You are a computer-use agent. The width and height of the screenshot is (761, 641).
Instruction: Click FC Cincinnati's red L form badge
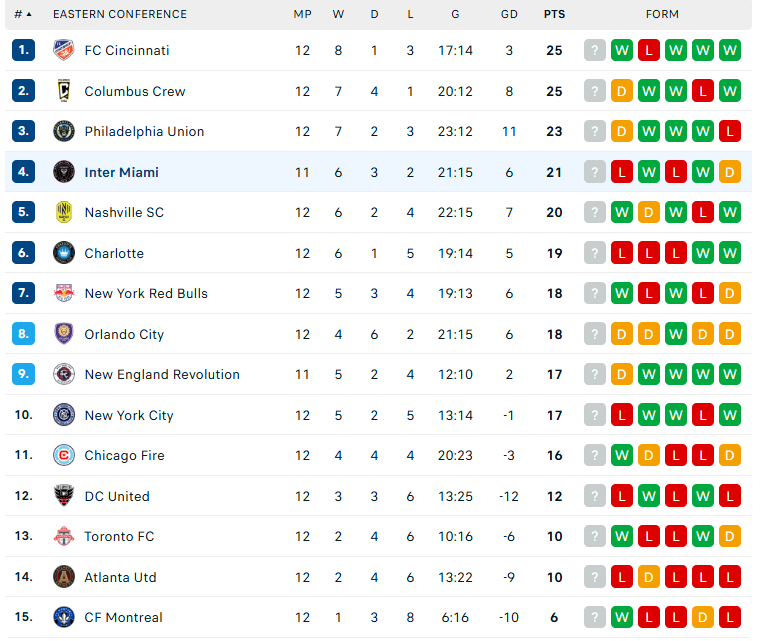pyautogui.click(x=649, y=50)
